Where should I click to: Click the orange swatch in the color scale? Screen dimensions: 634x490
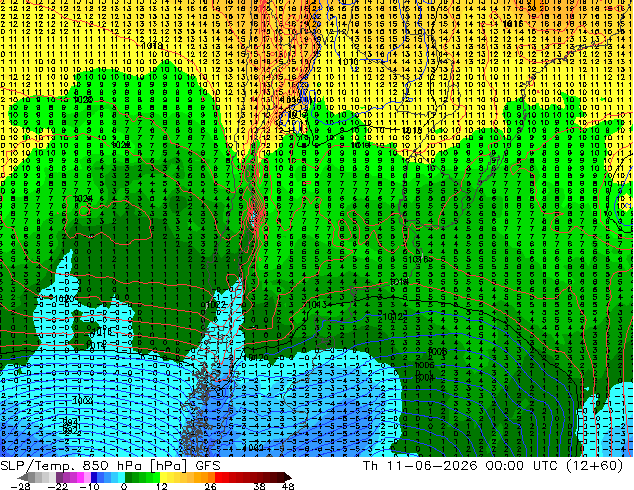(205, 477)
